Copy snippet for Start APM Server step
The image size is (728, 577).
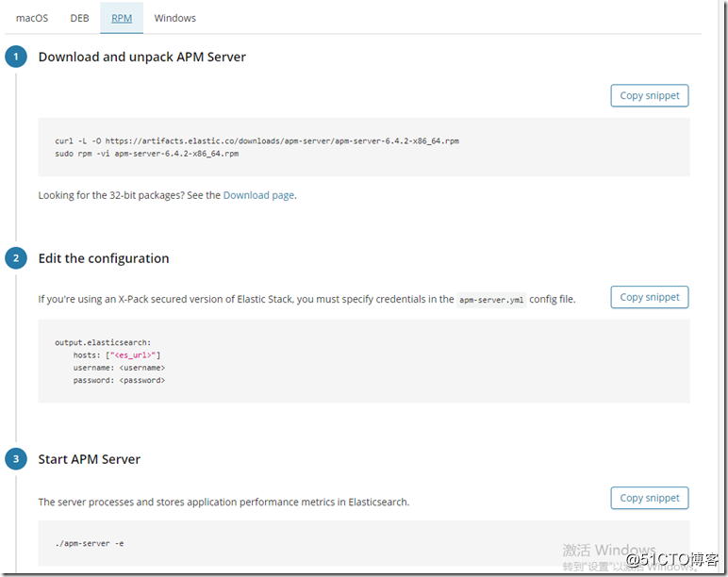pyautogui.click(x=649, y=498)
